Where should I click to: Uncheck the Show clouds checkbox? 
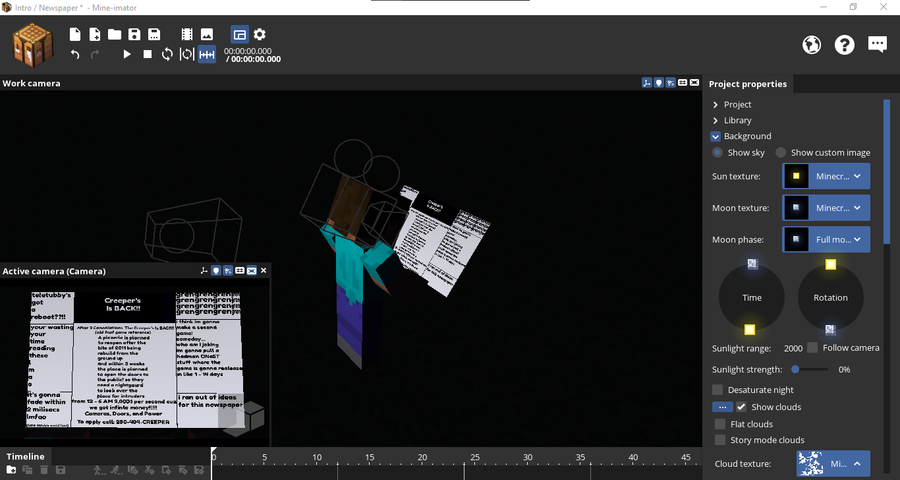point(742,407)
